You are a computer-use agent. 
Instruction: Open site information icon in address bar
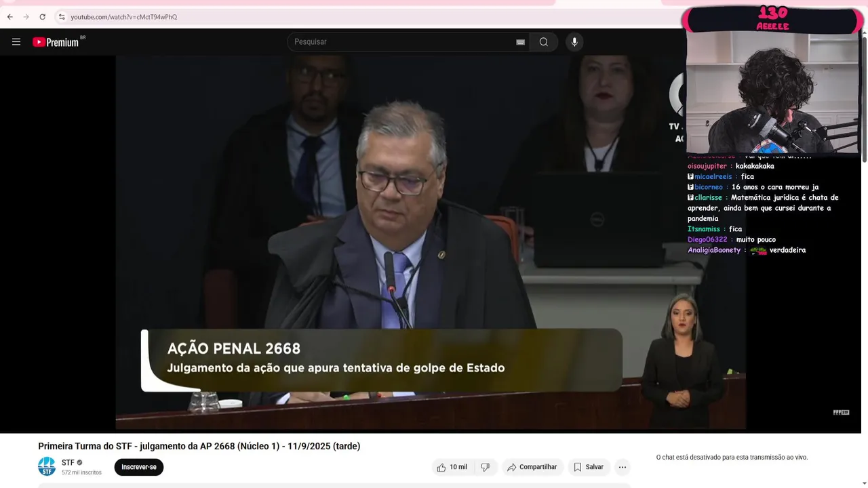point(61,17)
